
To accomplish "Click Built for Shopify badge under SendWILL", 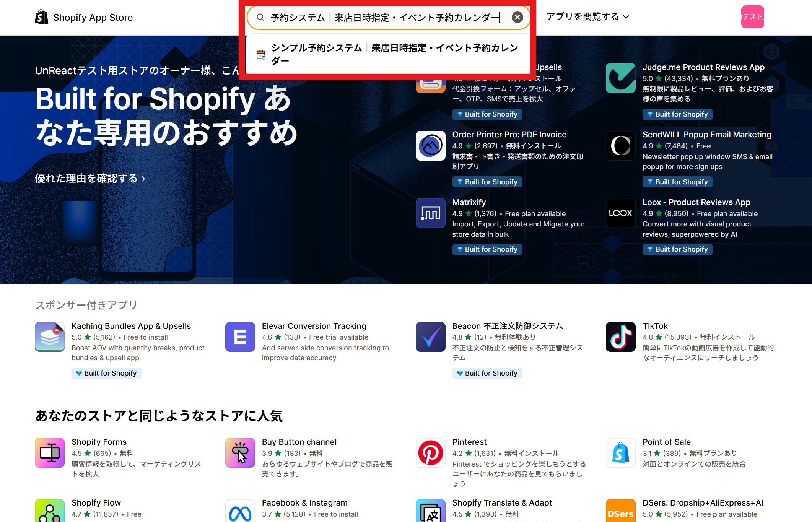I will coord(677,182).
